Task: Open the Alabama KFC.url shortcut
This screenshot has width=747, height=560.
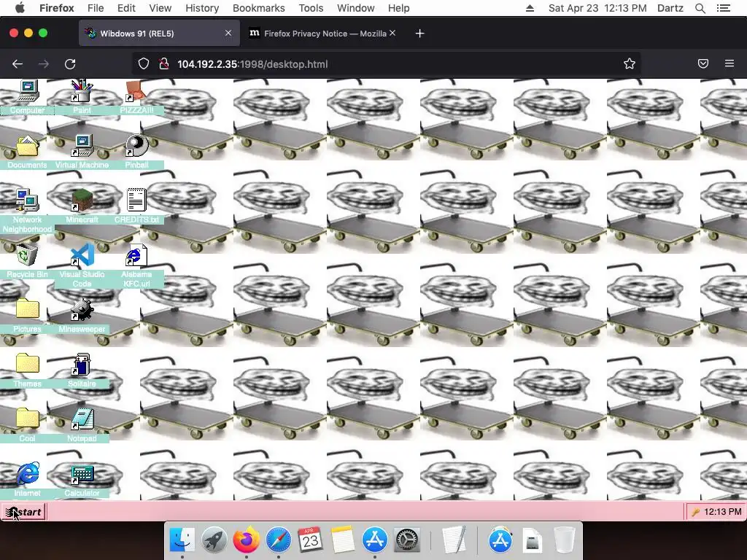Action: [136, 255]
